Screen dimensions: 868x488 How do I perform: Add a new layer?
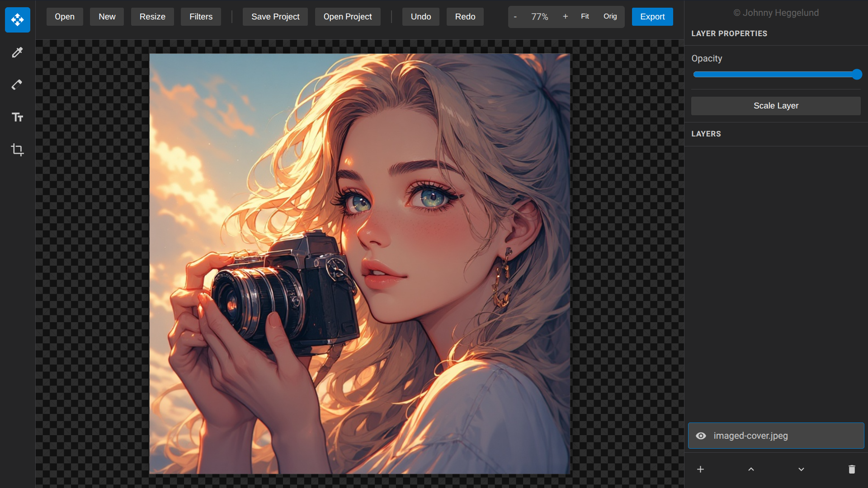[700, 469]
